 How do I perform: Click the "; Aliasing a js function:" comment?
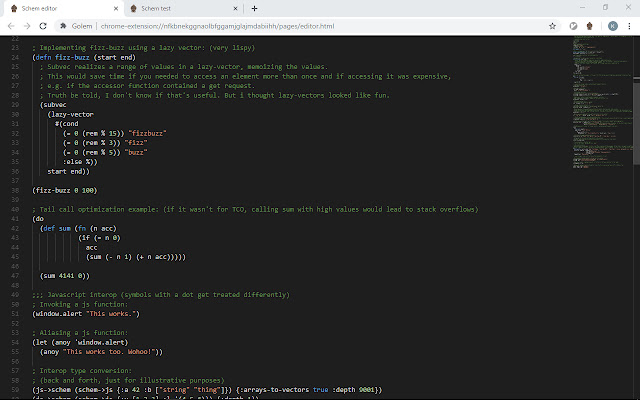pos(80,333)
